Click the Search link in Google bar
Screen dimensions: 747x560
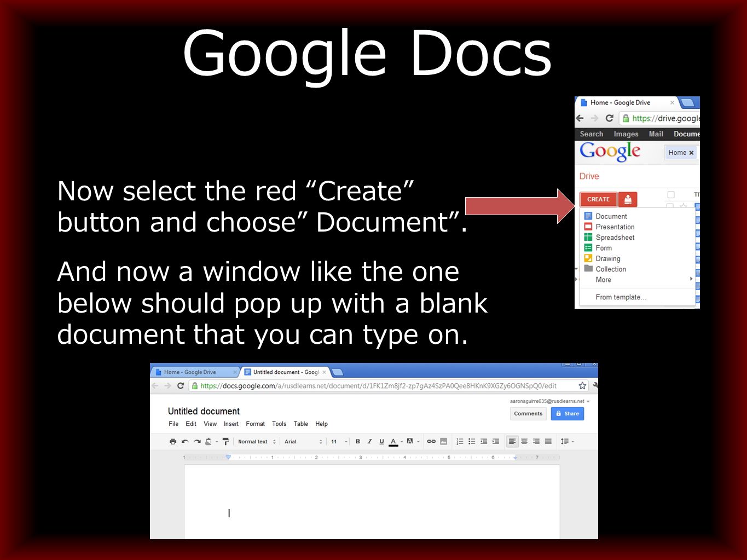pyautogui.click(x=592, y=134)
